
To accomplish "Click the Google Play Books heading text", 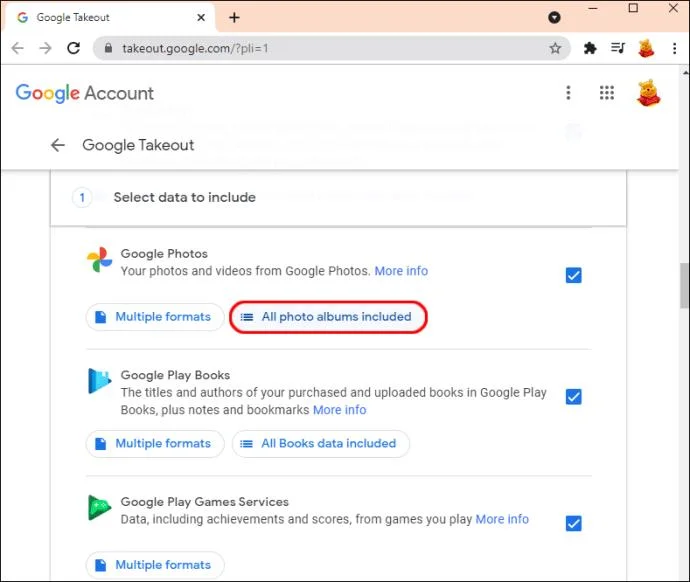I will (x=175, y=375).
